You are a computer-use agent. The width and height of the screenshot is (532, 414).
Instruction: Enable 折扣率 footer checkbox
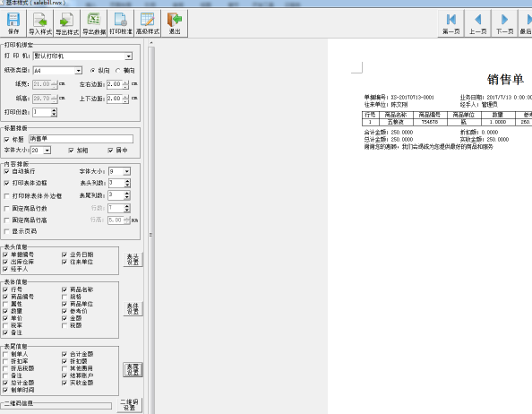5,361
